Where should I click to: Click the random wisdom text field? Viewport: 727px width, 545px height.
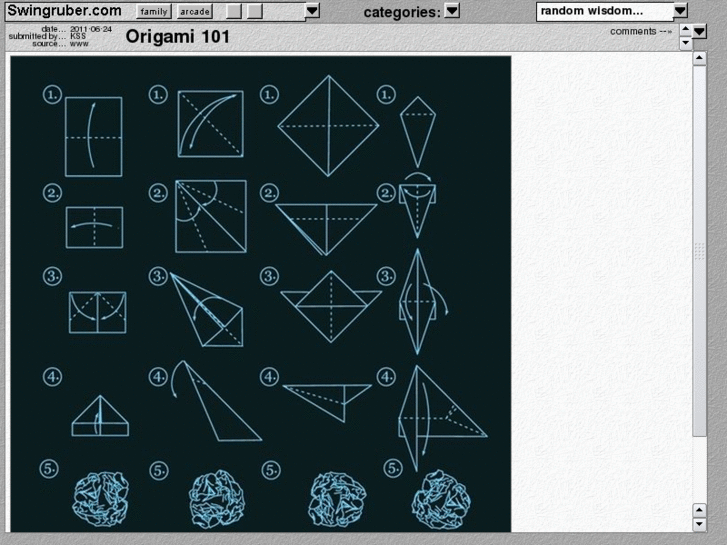pos(605,12)
